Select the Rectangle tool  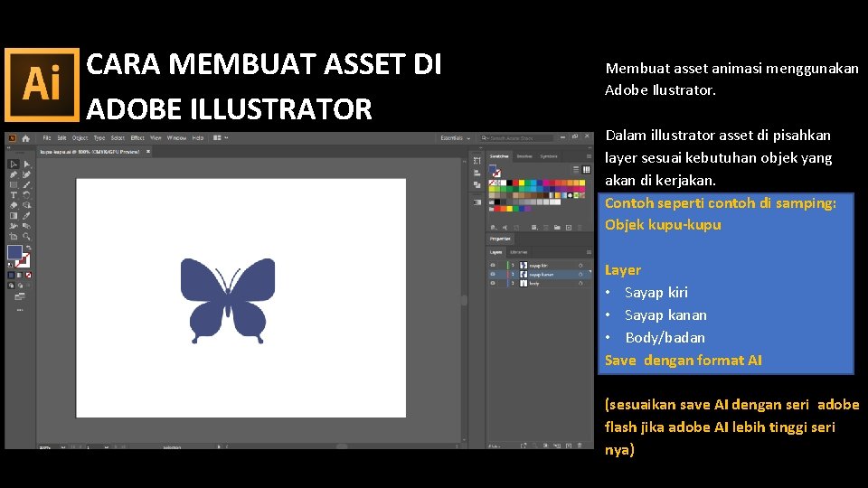tap(14, 184)
